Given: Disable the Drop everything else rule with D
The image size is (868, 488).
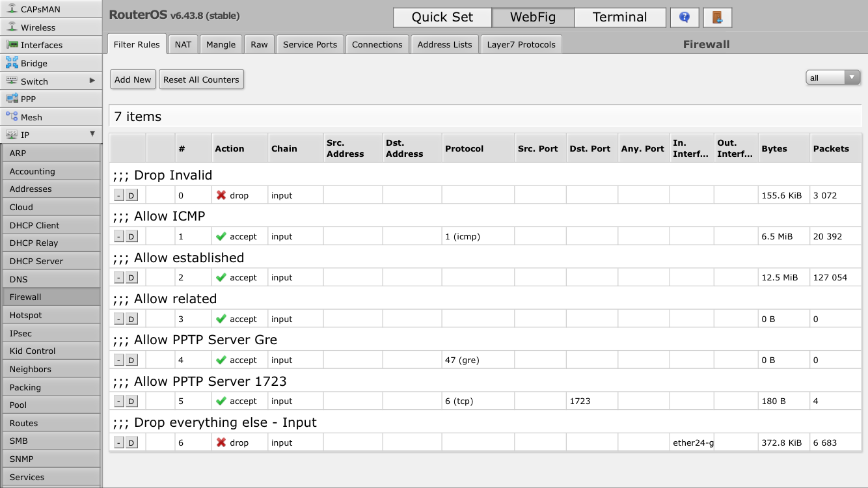Looking at the screenshot, I should (131, 442).
